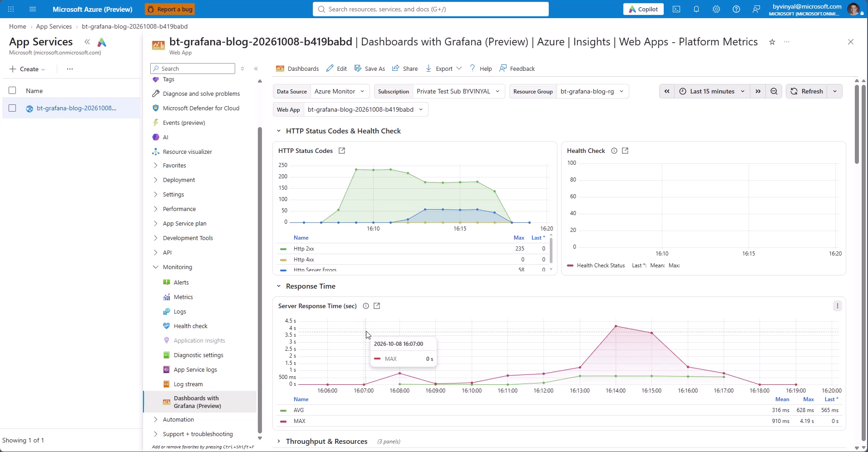The height and width of the screenshot is (452, 868).
Task: Open Refresh interval dropdown arrow
Action: pos(835,91)
